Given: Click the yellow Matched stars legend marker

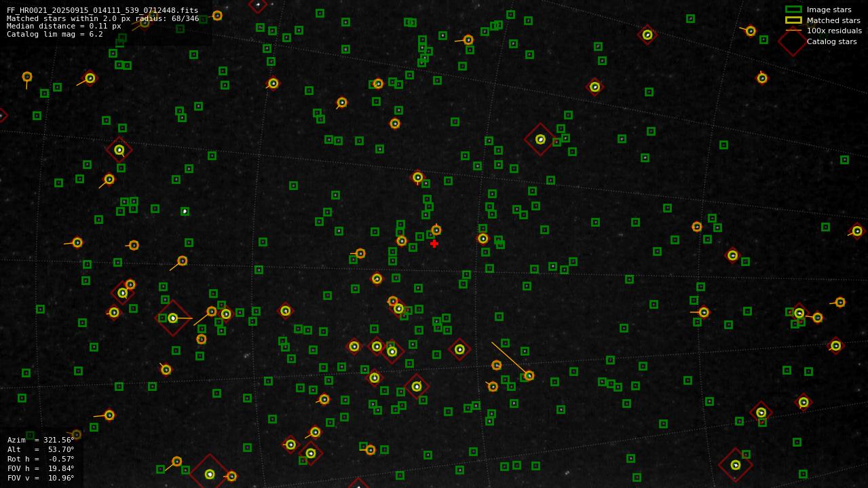Looking at the screenshot, I should click(793, 20).
